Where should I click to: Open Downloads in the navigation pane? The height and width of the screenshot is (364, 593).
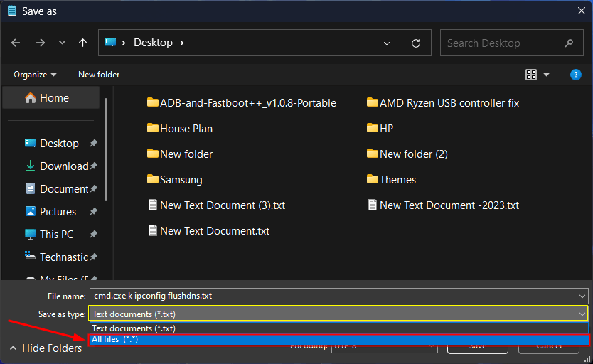[x=57, y=166]
